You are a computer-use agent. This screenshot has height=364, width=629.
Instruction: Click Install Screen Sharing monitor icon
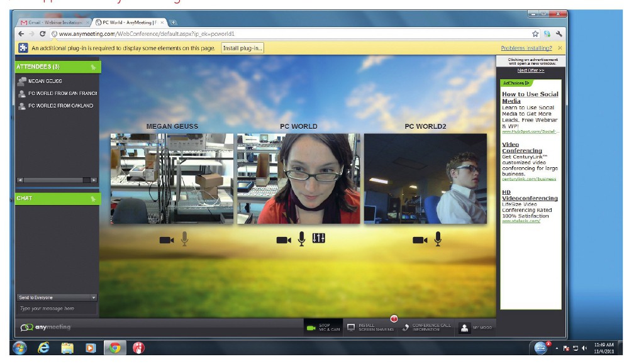tap(352, 328)
